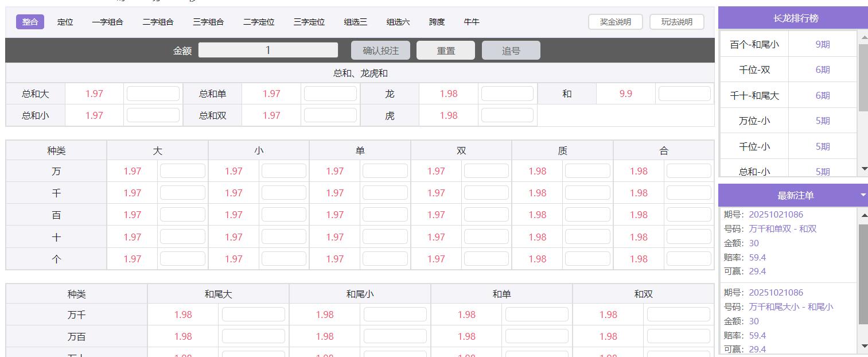Viewport: 868px width, 357px height.
Task: Select the 三字定位 tab
Action: 310,21
